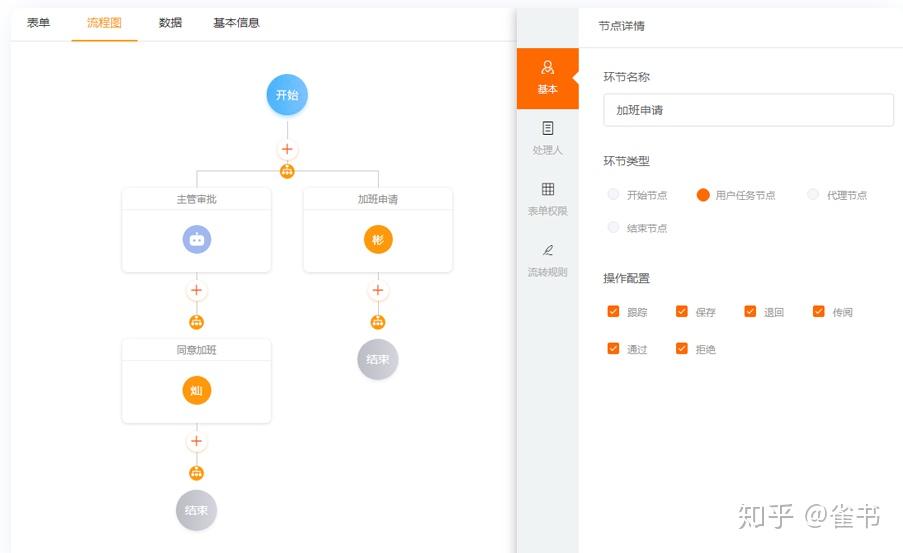Click the 结束 node under 同意加班
Screen dimensions: 903x553
click(x=196, y=510)
